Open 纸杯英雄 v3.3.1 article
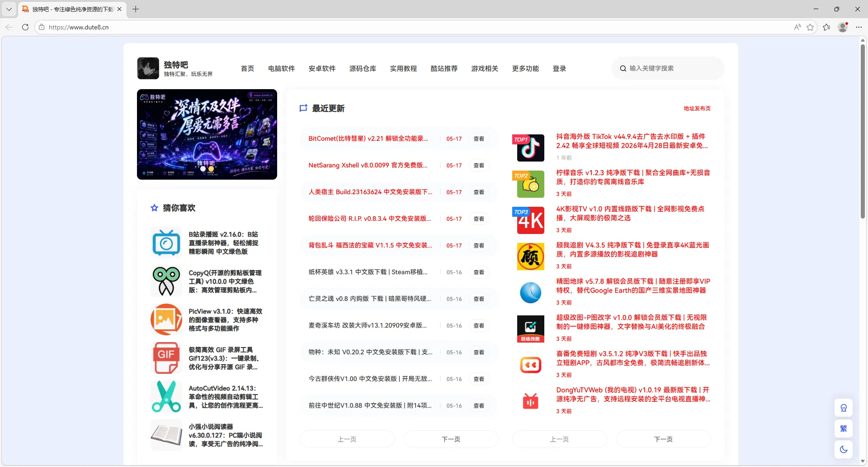 (x=368, y=272)
